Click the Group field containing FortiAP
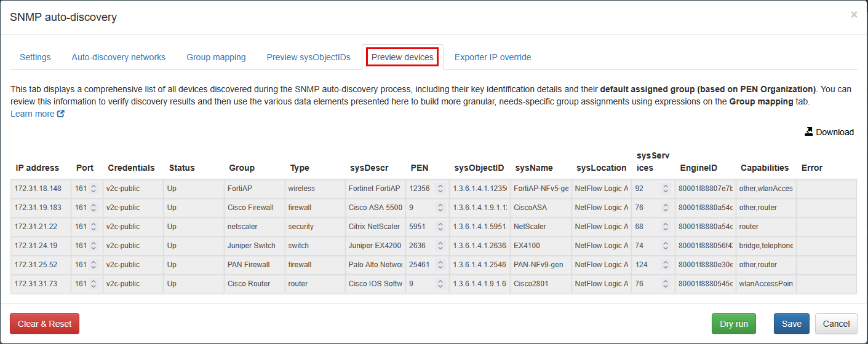This screenshot has width=868, height=344. coord(253,189)
